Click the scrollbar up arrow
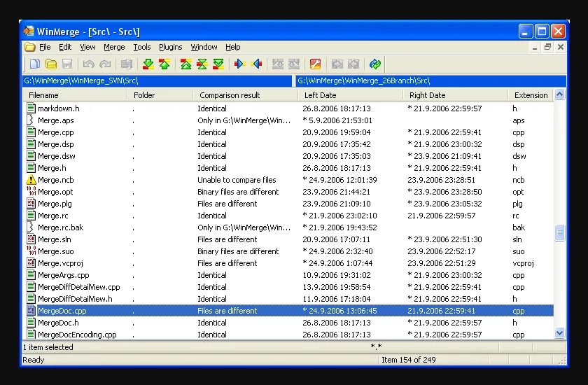The image size is (588, 385). (559, 94)
